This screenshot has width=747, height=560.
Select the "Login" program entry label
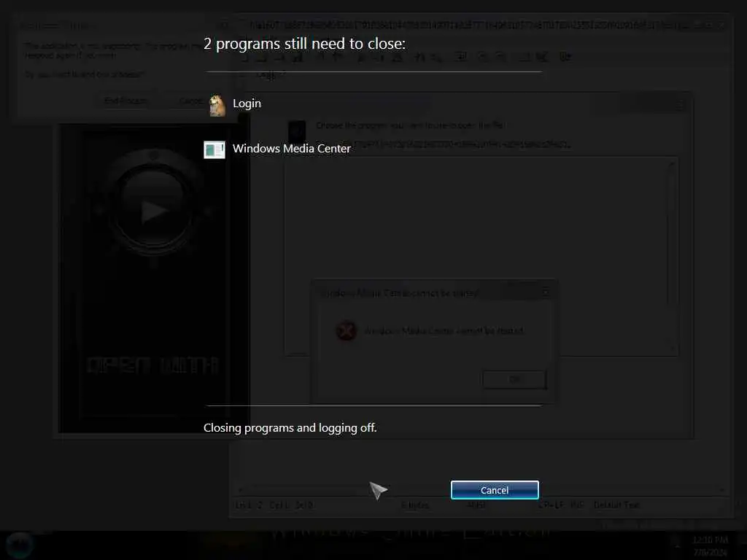pyautogui.click(x=247, y=104)
